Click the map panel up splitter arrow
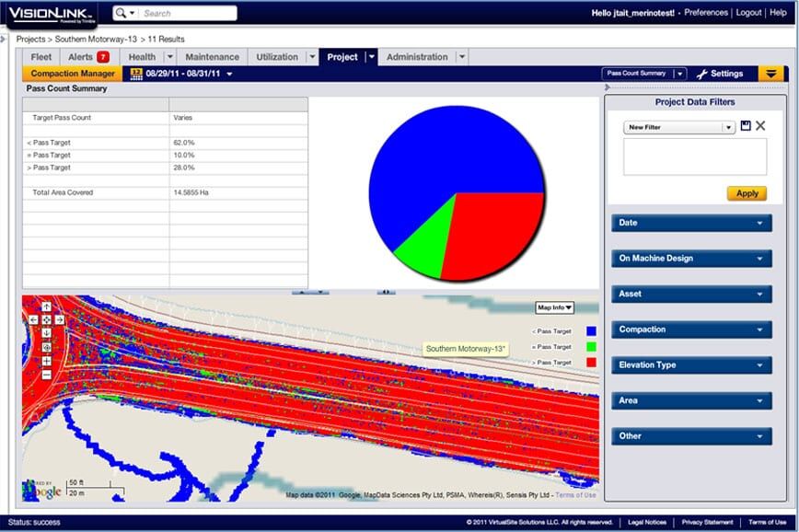 tap(302, 292)
